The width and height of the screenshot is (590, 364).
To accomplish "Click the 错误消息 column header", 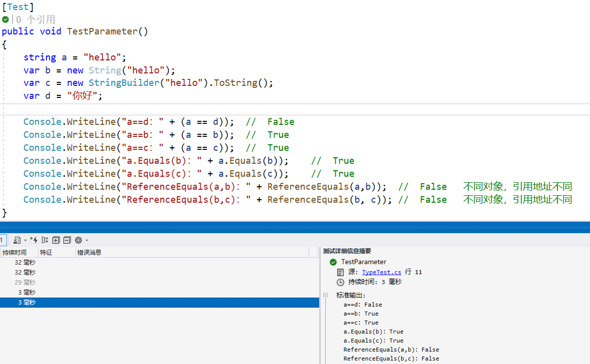I will (89, 253).
